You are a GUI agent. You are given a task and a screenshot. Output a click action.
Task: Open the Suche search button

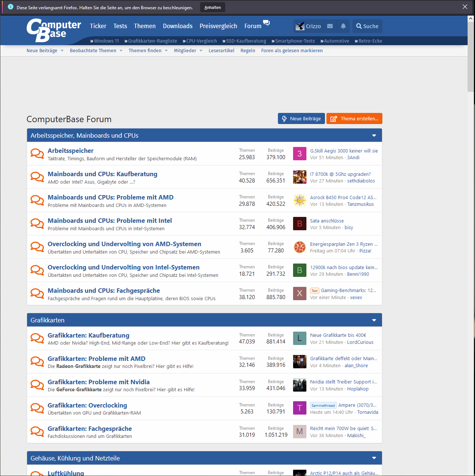(367, 26)
